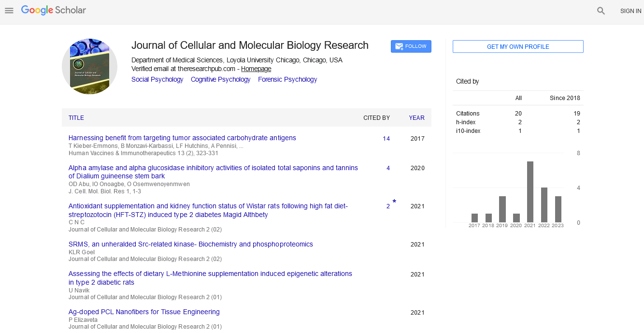
Task: Click the tallest 2021 bar in citation chart
Action: 530,191
